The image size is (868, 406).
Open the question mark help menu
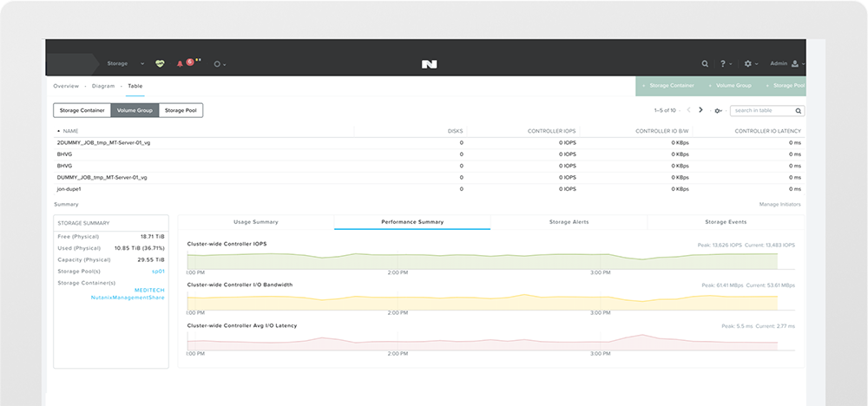tap(725, 63)
